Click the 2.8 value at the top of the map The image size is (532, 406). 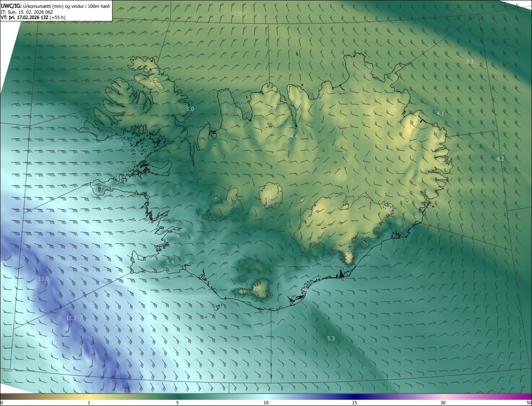click(x=237, y=14)
